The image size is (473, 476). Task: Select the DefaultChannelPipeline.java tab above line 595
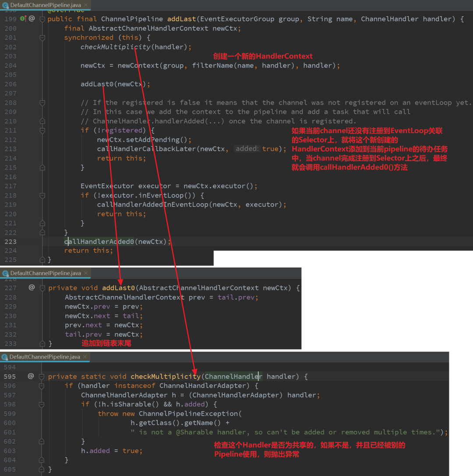pyautogui.click(x=45, y=357)
